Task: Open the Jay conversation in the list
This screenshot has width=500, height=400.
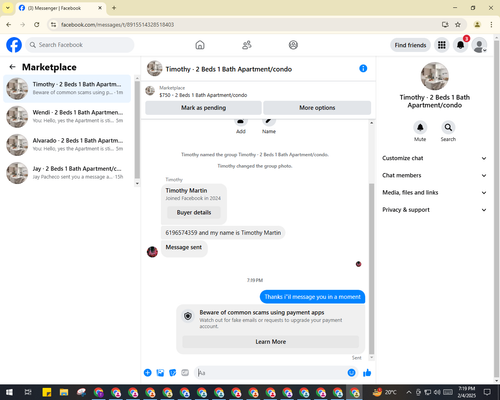Action: pyautogui.click(x=67, y=173)
